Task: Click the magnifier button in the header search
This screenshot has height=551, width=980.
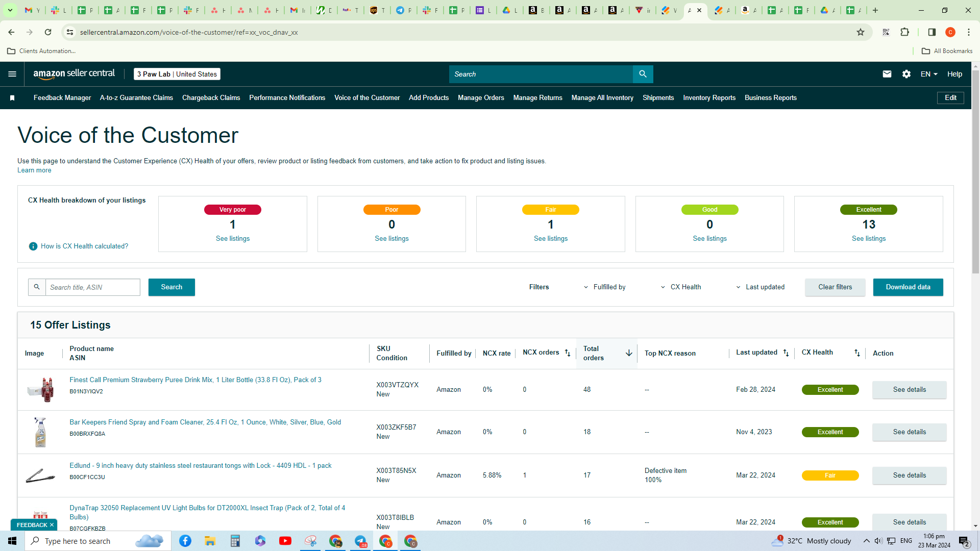Action: 643,74
